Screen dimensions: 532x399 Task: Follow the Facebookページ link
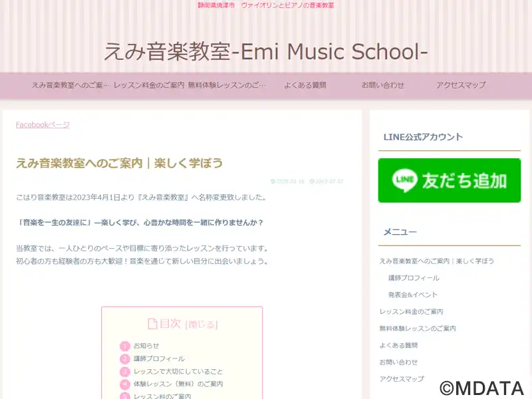pyautogui.click(x=43, y=124)
